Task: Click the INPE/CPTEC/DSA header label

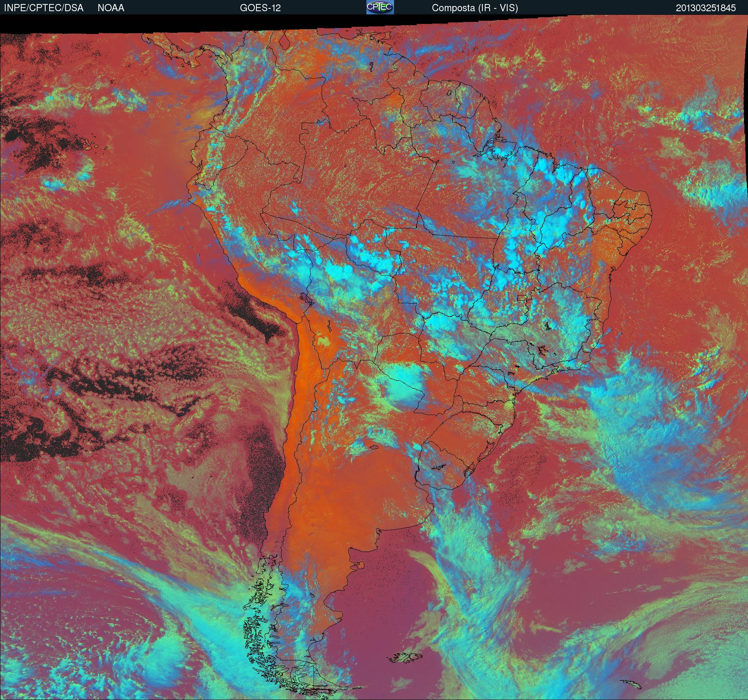Action: click(44, 8)
